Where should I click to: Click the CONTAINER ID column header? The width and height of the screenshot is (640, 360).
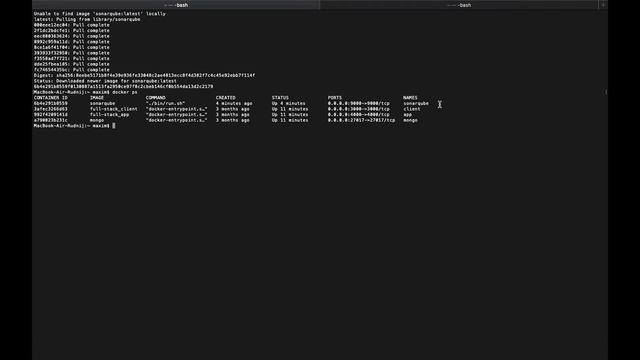50,98
